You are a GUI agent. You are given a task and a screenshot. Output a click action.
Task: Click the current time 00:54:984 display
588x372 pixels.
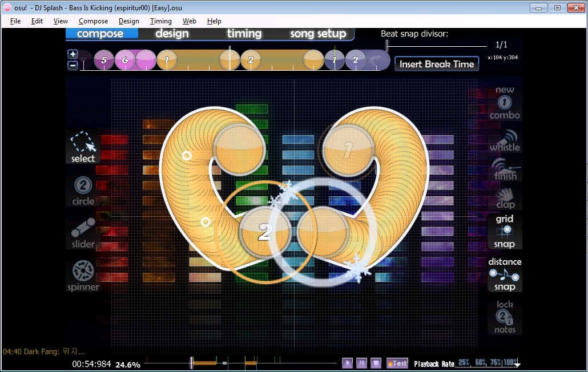[x=91, y=364]
